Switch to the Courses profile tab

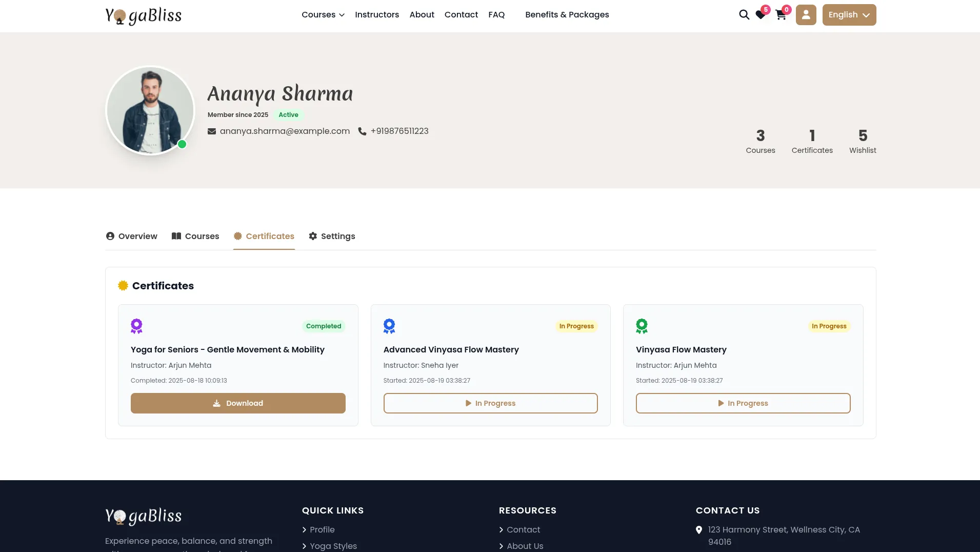[195, 236]
